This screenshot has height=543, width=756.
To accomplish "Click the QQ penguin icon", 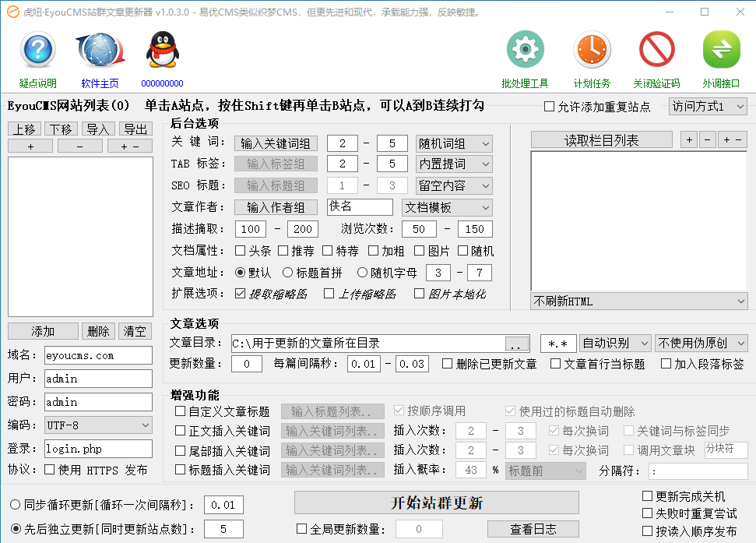I will (x=163, y=50).
